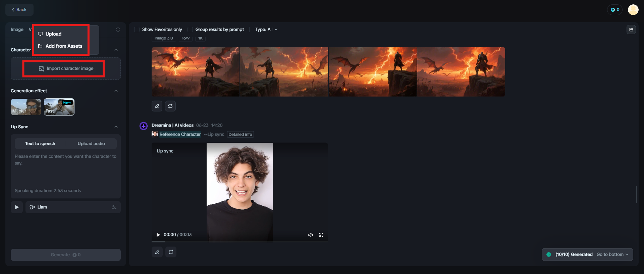Open the credits balance indicator
644x274 pixels.
click(615, 10)
